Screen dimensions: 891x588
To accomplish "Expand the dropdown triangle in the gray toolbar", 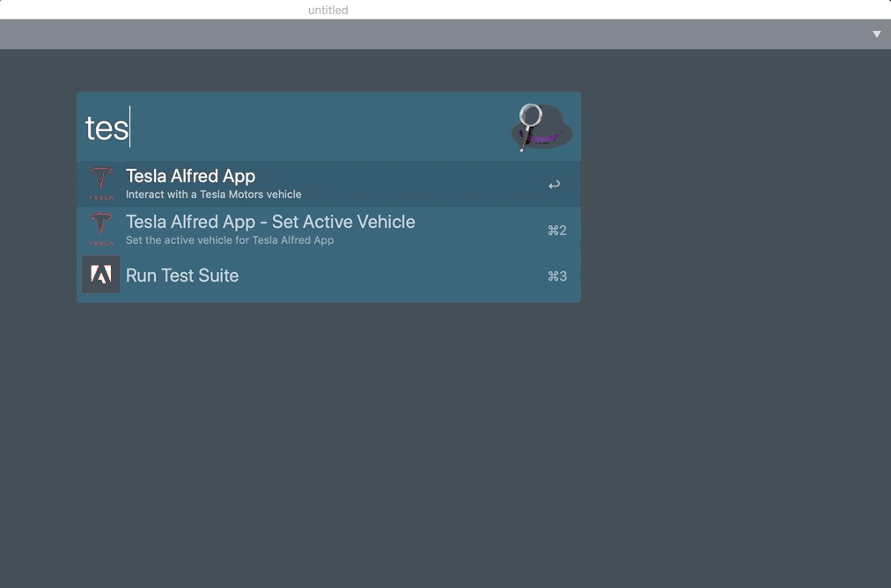I will point(876,34).
